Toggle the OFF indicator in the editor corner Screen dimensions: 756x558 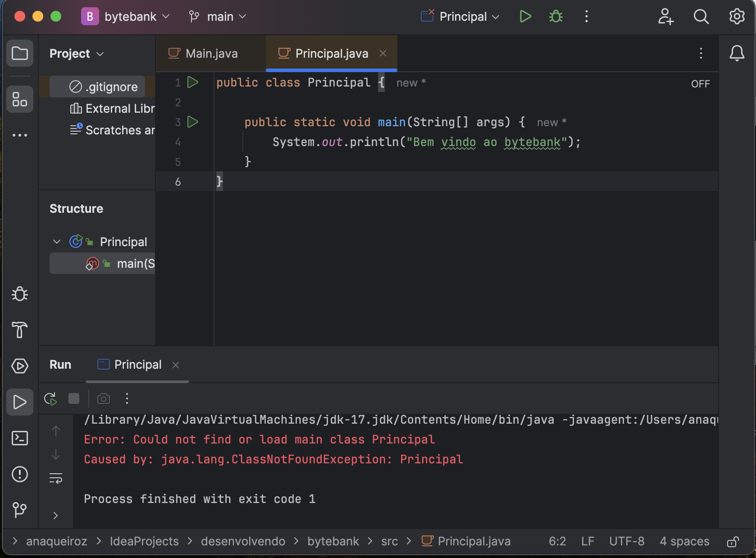(x=700, y=84)
